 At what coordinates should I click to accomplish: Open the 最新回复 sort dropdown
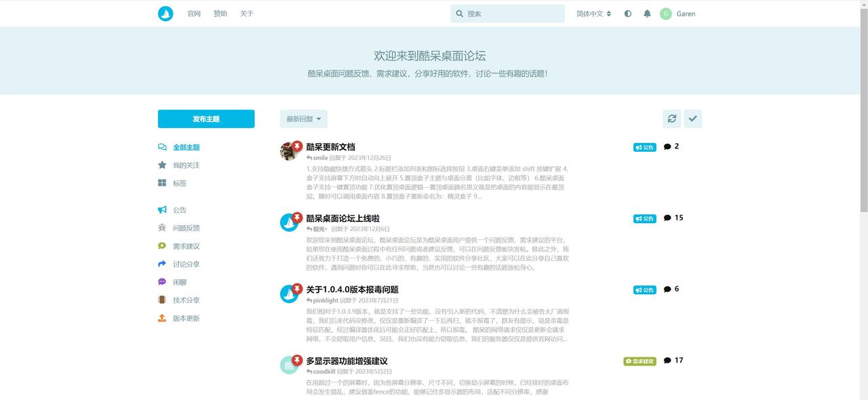coord(304,119)
